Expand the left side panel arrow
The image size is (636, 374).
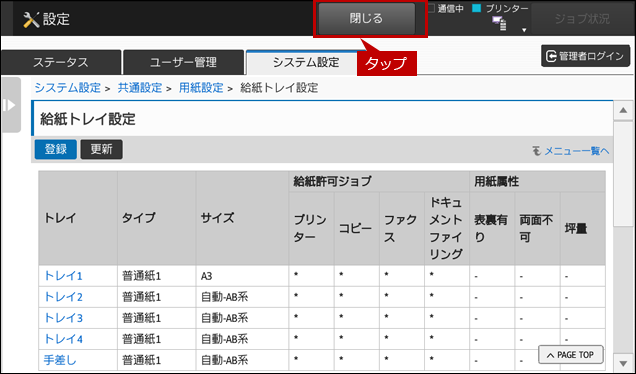[x=10, y=105]
